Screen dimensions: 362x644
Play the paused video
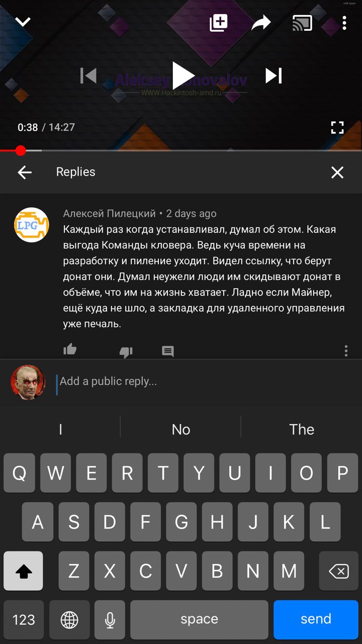pos(183,76)
